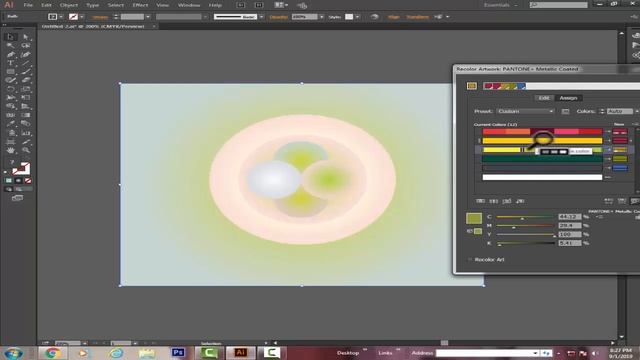This screenshot has height=360, width=640.
Task: Click the white current colors row
Action: tap(542, 177)
